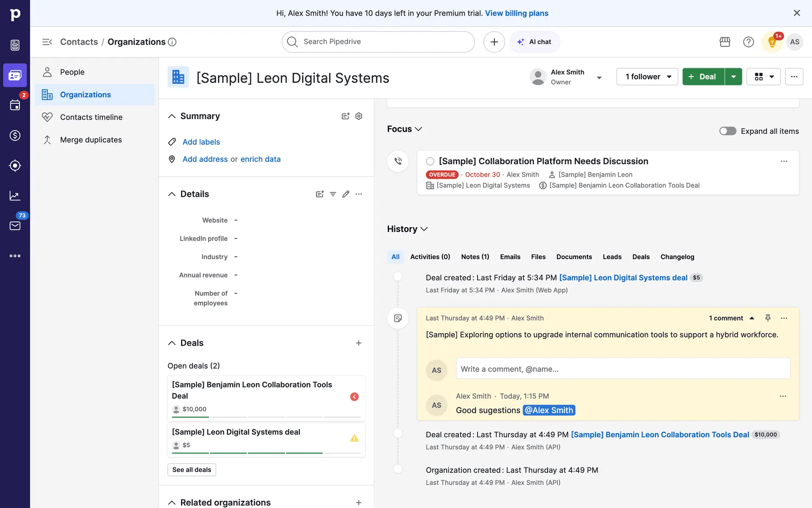
Task: Collapse the History section chevron
Action: click(424, 229)
